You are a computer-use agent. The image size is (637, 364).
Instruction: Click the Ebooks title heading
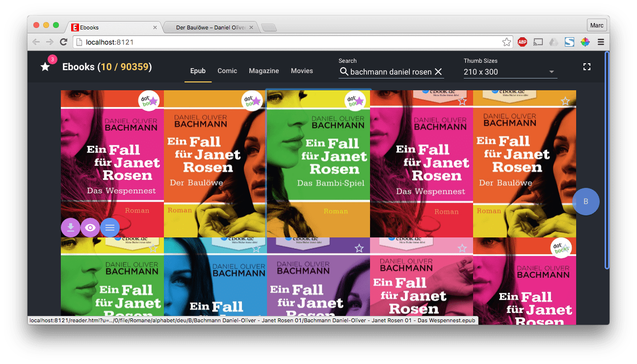click(107, 67)
